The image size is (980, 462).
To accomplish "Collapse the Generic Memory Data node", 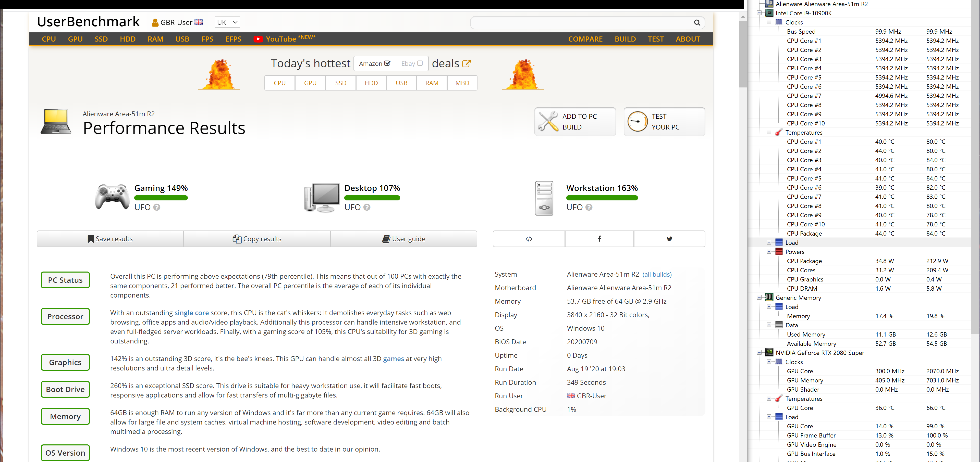I will click(x=769, y=325).
